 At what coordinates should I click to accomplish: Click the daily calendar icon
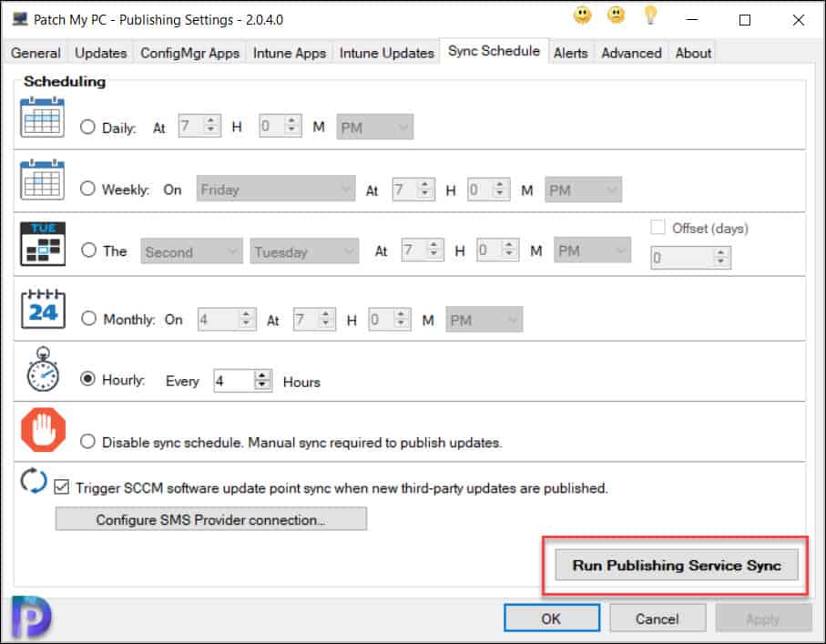coord(42,117)
